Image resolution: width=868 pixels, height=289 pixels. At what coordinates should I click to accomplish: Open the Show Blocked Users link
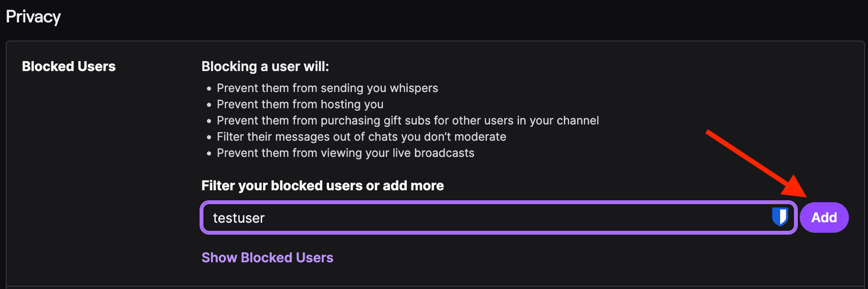click(267, 258)
